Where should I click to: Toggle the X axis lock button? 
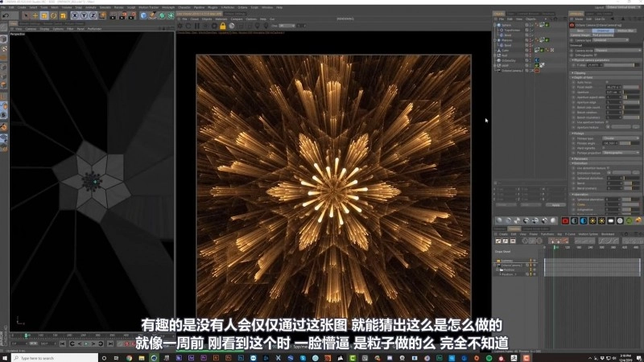coord(74,15)
